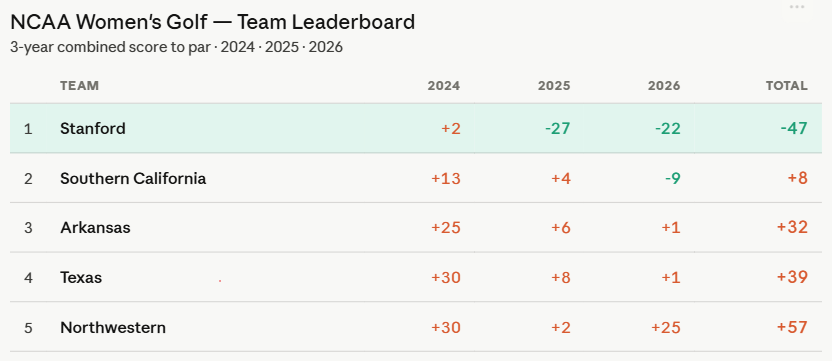This screenshot has width=832, height=361.
Task: Open the three-dot more options menu
Action: [797, 7]
